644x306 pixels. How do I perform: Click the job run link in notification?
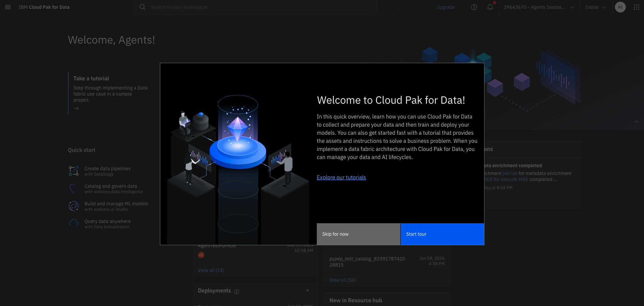click(510, 173)
